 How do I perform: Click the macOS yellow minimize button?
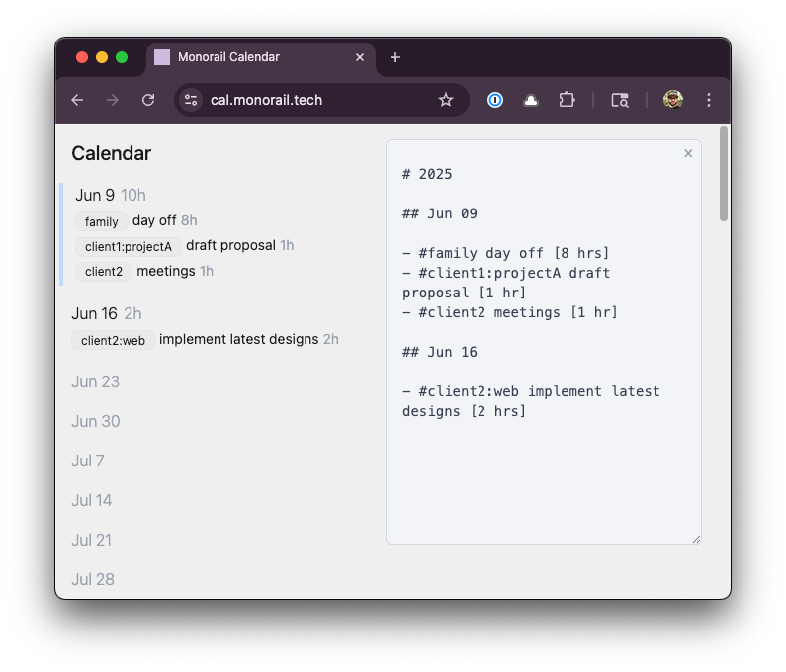pos(102,57)
